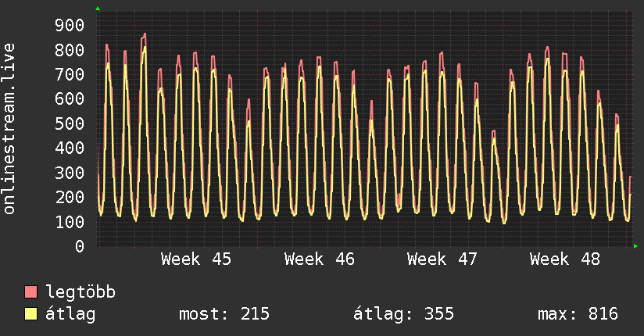The width and height of the screenshot is (644, 336).
Task: Select the legtöbb legend label
Action: [80, 292]
